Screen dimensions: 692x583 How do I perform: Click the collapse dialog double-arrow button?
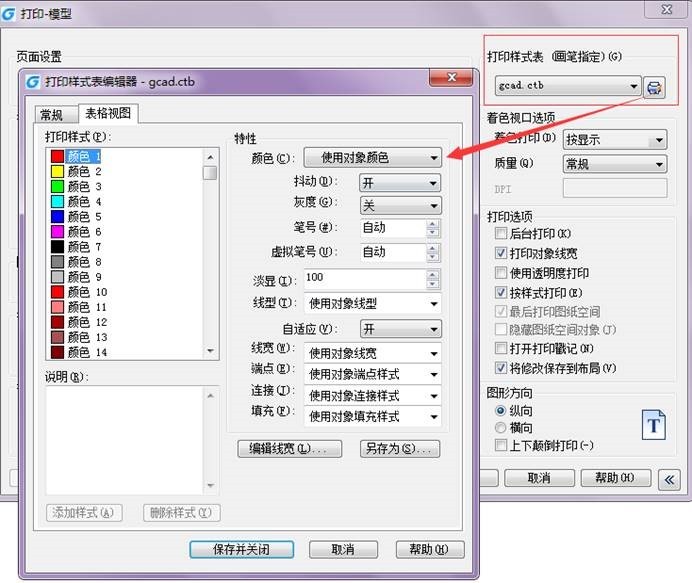coord(668,479)
